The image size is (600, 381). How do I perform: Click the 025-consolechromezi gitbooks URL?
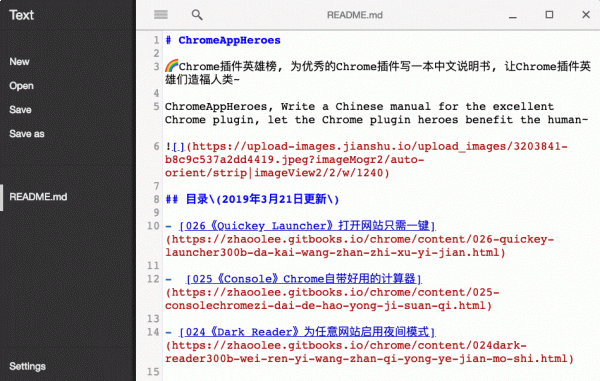coord(332,299)
